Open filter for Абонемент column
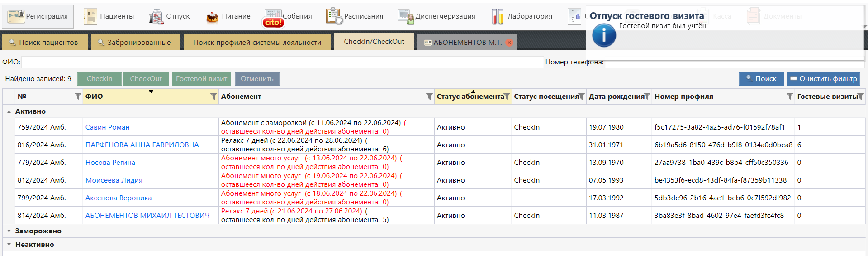 pos(429,97)
